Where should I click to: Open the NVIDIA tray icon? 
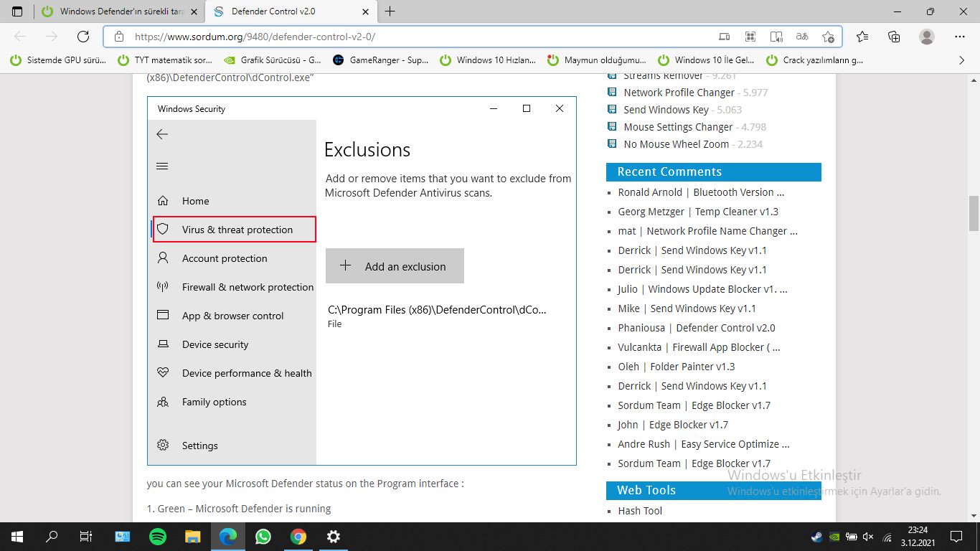coord(834,537)
